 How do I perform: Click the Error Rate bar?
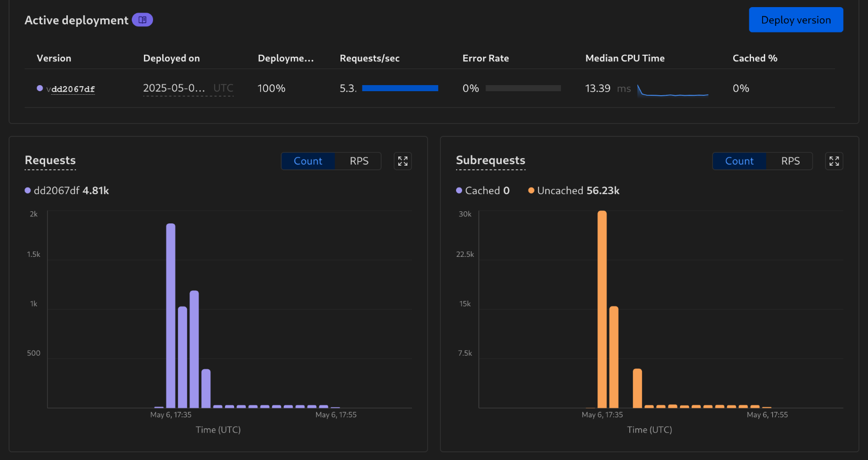pyautogui.click(x=523, y=88)
